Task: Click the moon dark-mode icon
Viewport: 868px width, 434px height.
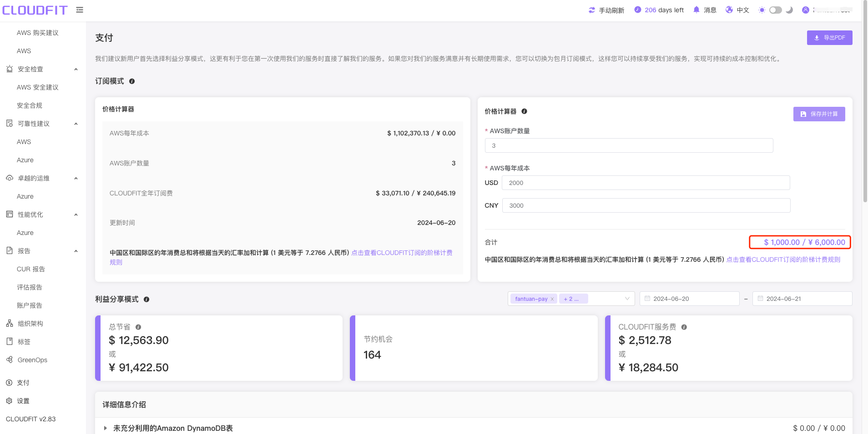Action: point(789,10)
